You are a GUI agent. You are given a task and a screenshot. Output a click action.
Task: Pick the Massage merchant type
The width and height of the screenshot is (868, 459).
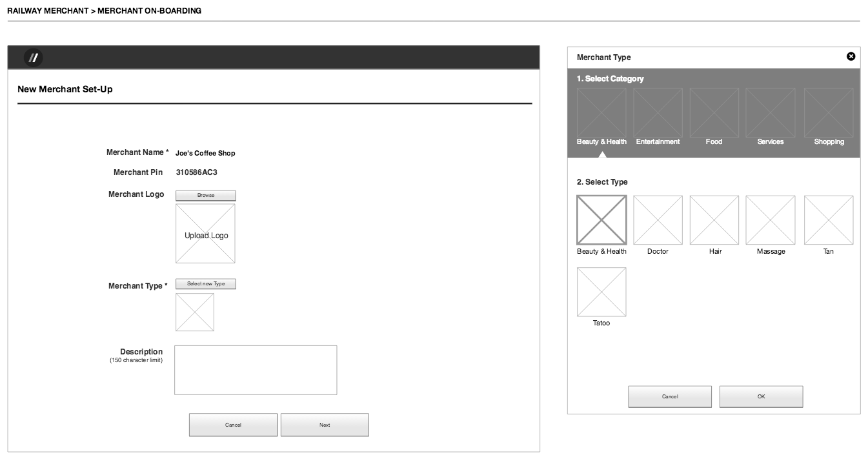click(x=771, y=220)
